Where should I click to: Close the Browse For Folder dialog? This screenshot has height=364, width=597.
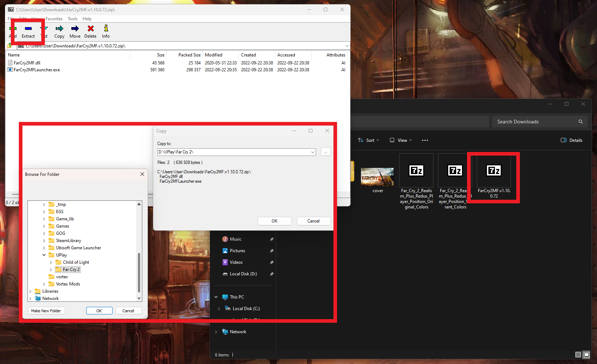tap(142, 174)
